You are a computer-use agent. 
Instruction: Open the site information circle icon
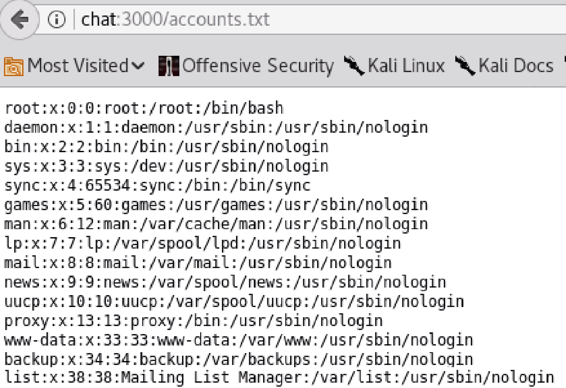(x=57, y=19)
